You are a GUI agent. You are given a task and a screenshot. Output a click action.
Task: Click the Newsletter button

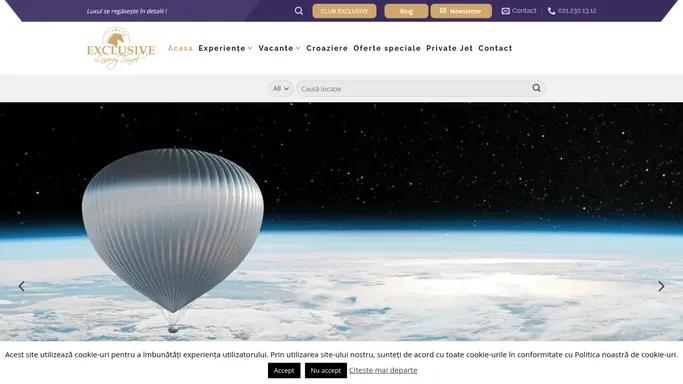pyautogui.click(x=461, y=11)
